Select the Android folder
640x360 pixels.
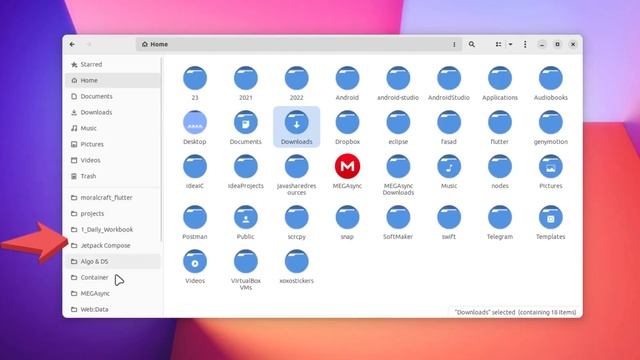[x=347, y=83]
